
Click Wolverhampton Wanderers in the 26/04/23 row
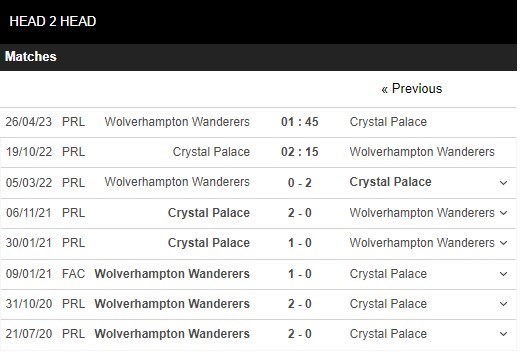177,122
